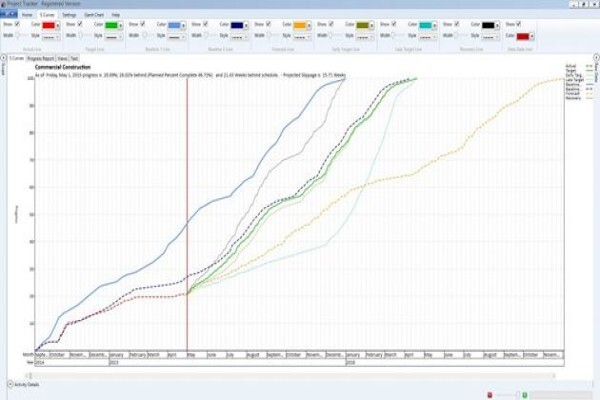This screenshot has height=400, width=600.
Task: Toggle Show checkbox for Late Target Line
Action: pos(394,24)
